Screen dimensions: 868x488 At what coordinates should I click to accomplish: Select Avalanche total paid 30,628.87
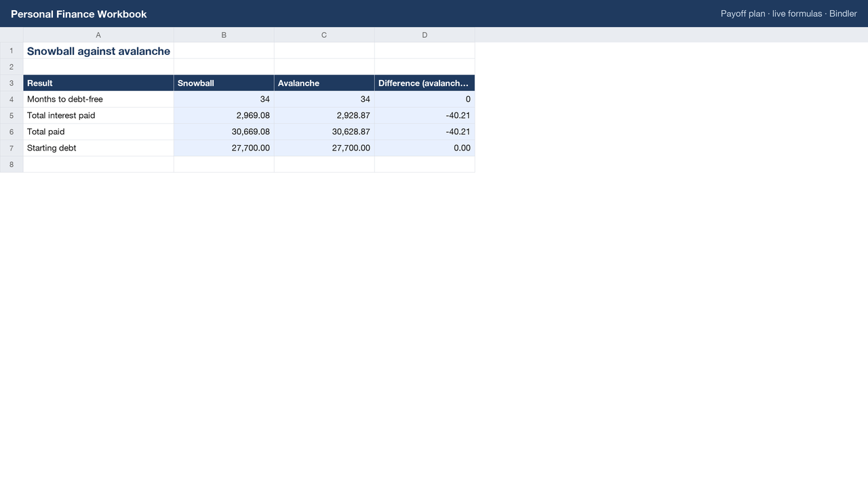coord(324,132)
